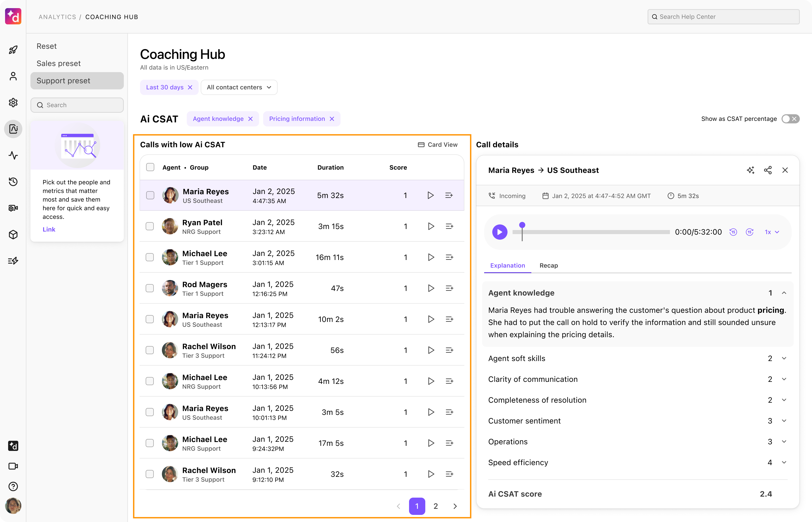
Task: Go to next page with arrow
Action: [455, 506]
